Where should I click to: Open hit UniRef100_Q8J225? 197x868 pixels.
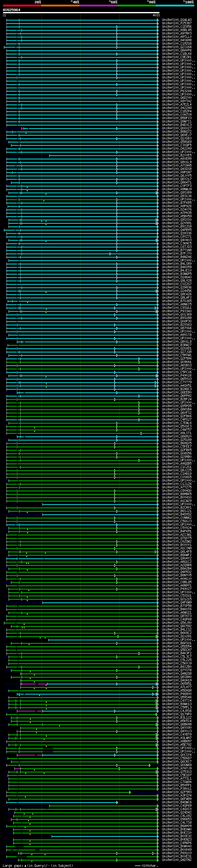[x=177, y=470]
